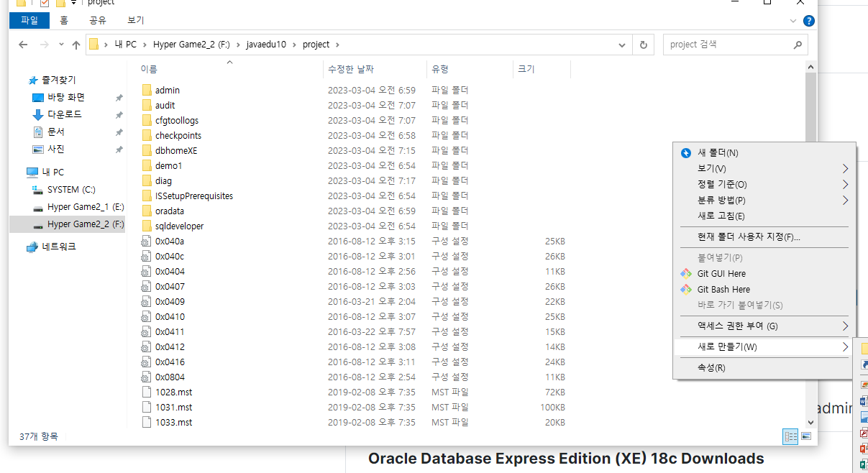Viewport: 868px width, 473px height.
Task: Select the demo1 folder name
Action: (169, 165)
